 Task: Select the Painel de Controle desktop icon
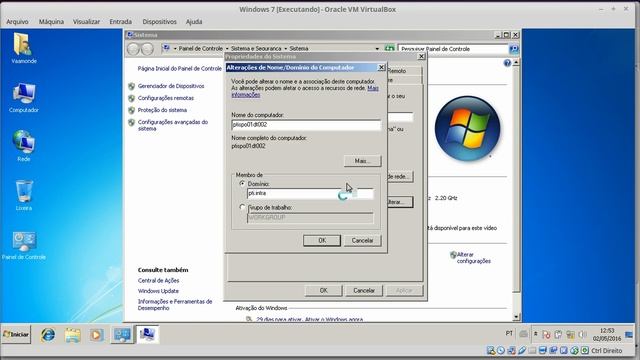point(24,245)
